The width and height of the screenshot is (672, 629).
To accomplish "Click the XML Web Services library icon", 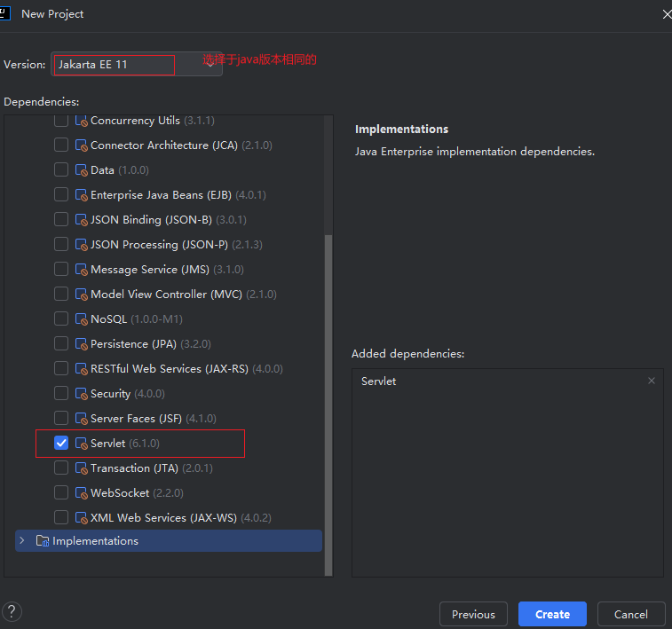I will pyautogui.click(x=81, y=518).
